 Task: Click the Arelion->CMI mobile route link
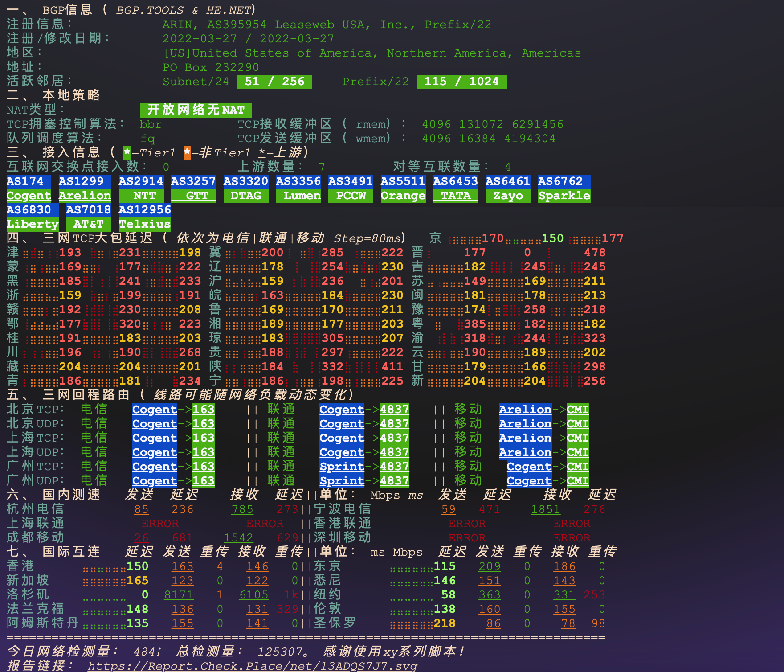click(526, 409)
